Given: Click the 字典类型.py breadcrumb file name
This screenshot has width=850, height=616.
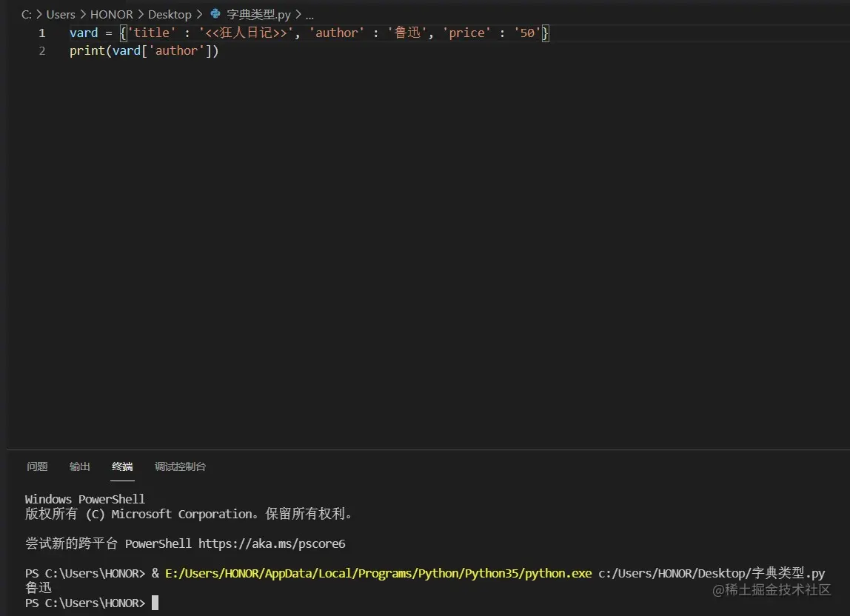Looking at the screenshot, I should (258, 15).
